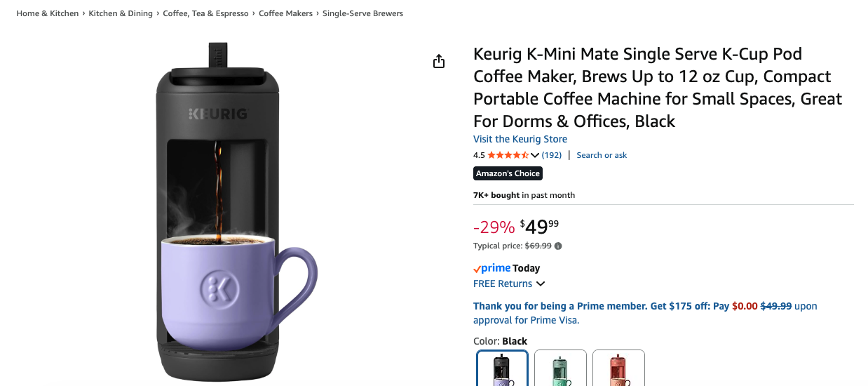Viewport: 868px width, 386px height.
Task: Click the orange star rating icons
Action: click(x=508, y=155)
